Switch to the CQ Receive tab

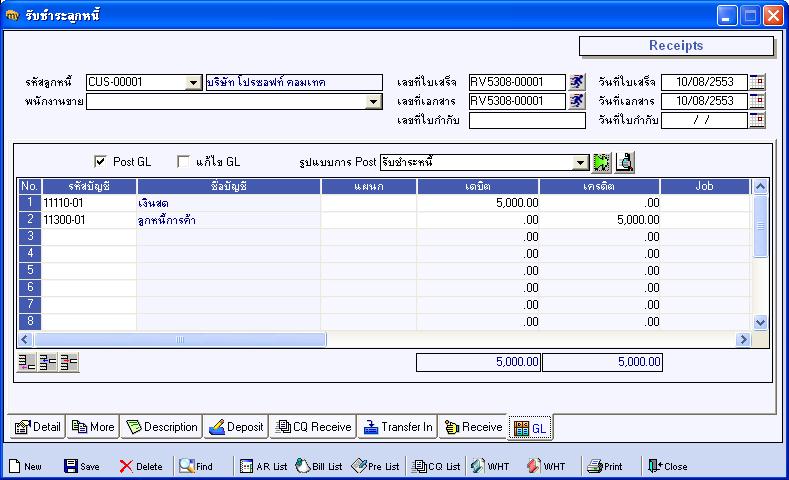tap(313, 427)
